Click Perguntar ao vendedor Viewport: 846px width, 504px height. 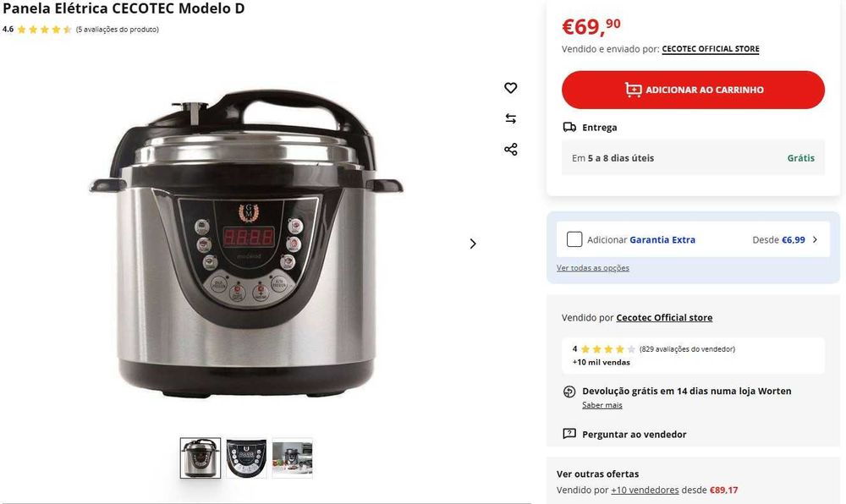pos(634,435)
